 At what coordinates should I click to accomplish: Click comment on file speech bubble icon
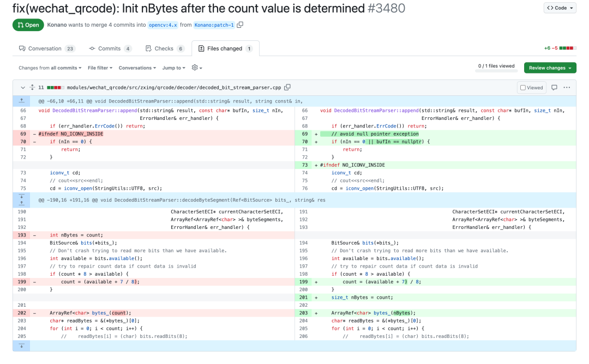[554, 87]
